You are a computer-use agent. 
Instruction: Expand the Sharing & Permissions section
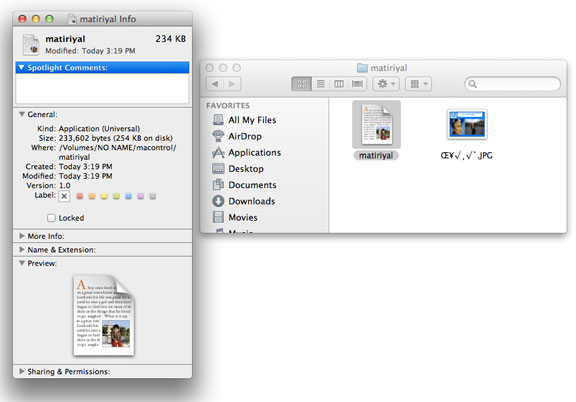coord(22,371)
